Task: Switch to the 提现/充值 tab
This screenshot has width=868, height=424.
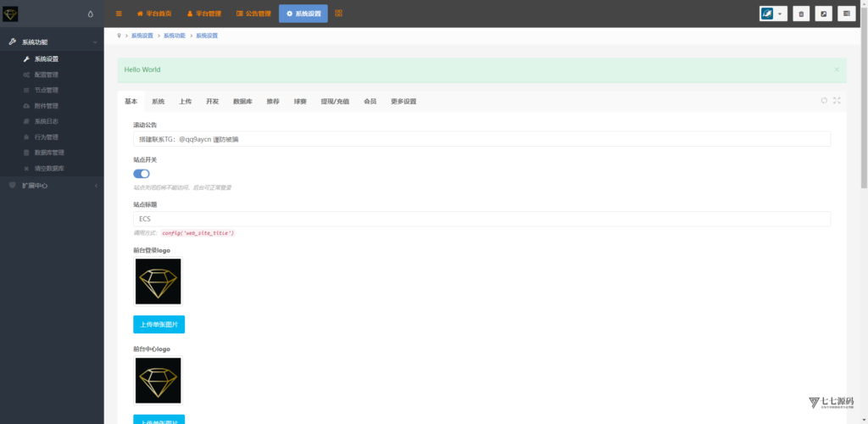Action: pyautogui.click(x=333, y=101)
